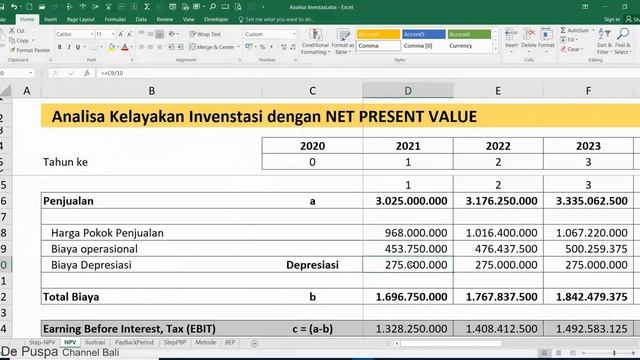Click the Percent Style icon

tap(262, 47)
